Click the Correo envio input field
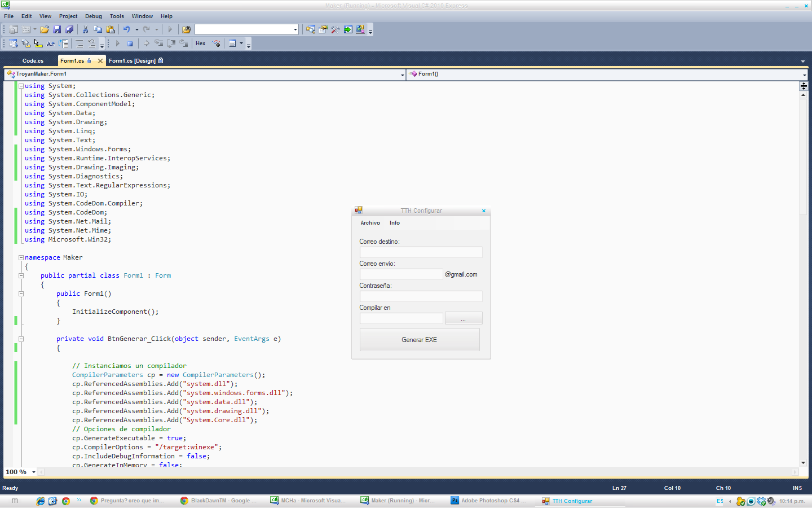 click(x=401, y=274)
